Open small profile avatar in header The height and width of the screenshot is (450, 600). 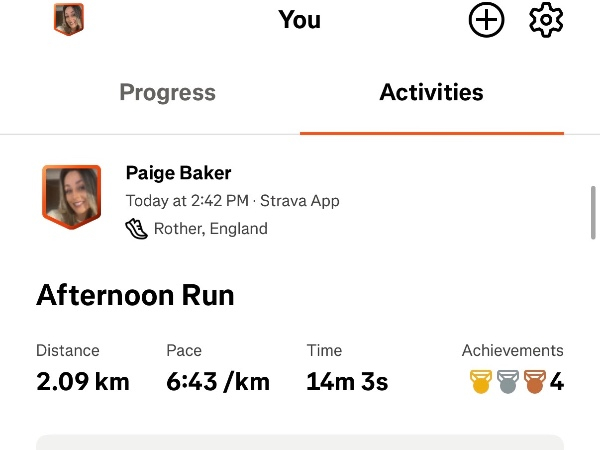click(x=69, y=19)
